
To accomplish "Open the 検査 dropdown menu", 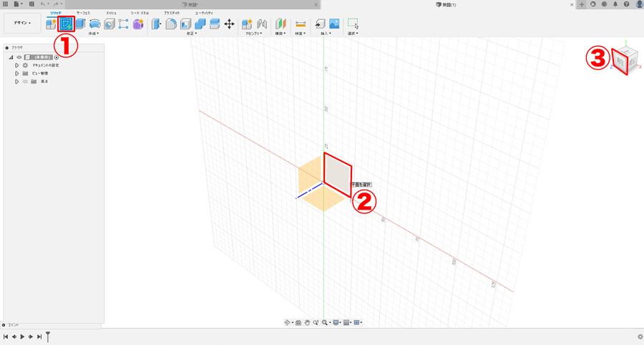I will pyautogui.click(x=301, y=34).
